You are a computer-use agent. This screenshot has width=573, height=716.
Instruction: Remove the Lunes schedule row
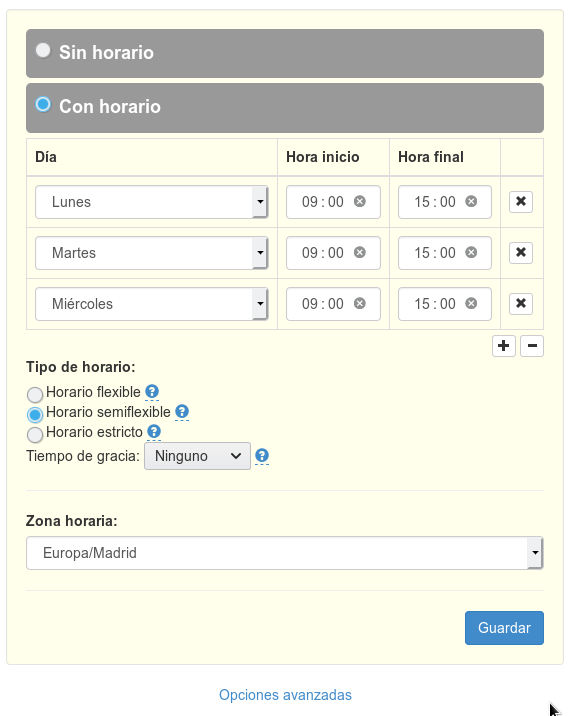pos(520,201)
